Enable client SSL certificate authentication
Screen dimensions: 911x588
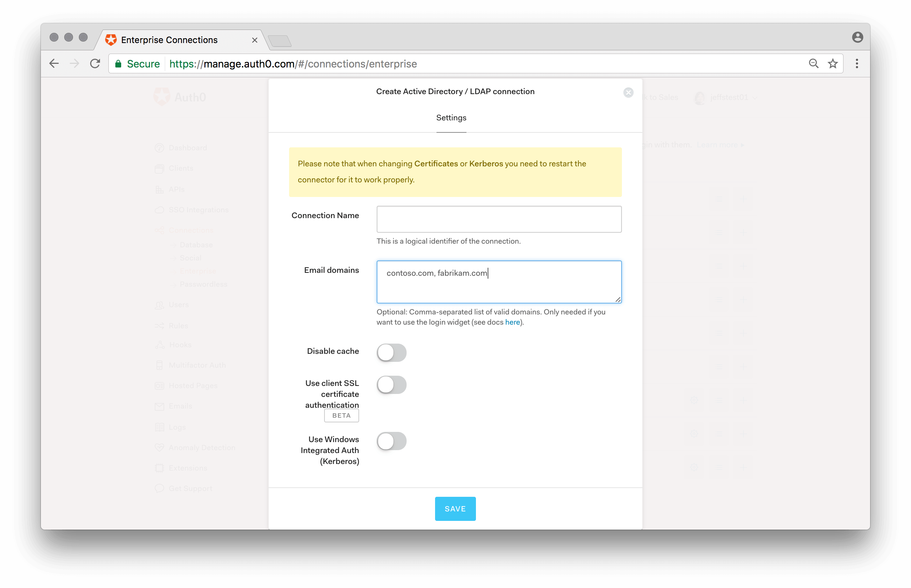pos(392,384)
